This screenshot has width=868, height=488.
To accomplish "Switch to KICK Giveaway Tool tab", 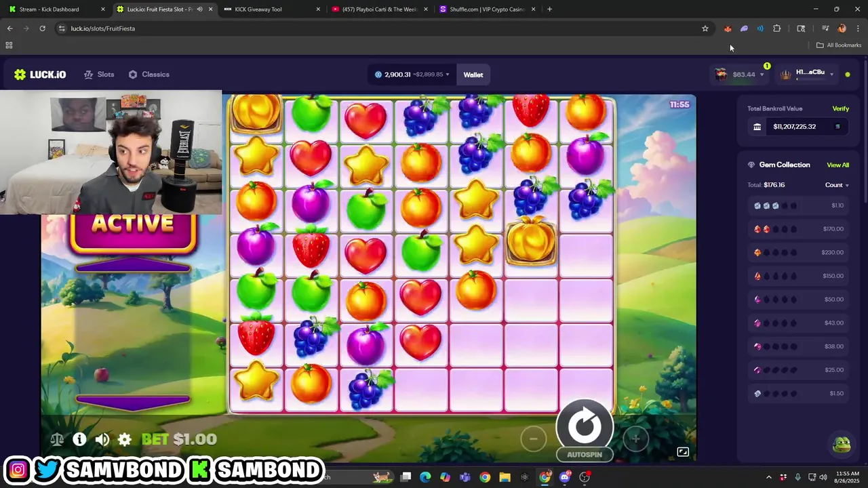I will 271,9.
